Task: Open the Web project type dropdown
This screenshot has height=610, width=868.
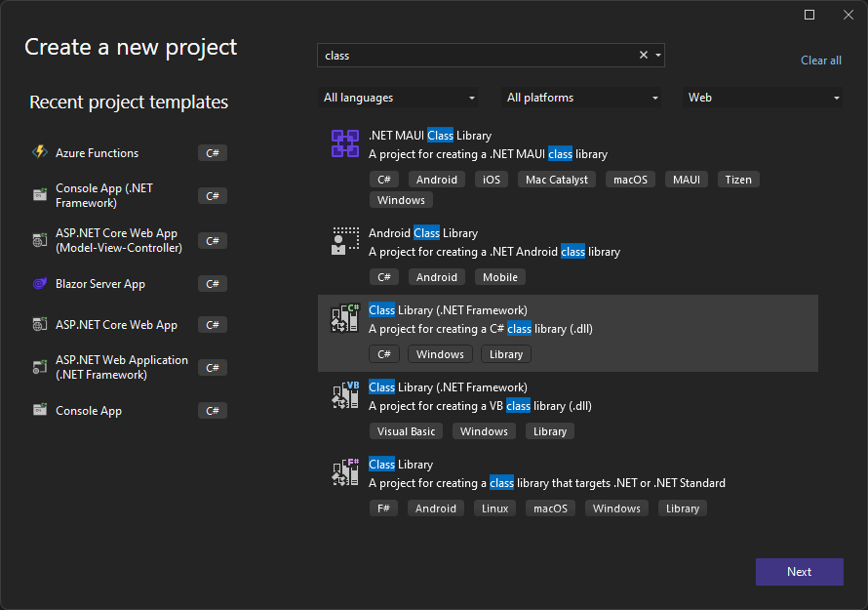Action: point(763,98)
